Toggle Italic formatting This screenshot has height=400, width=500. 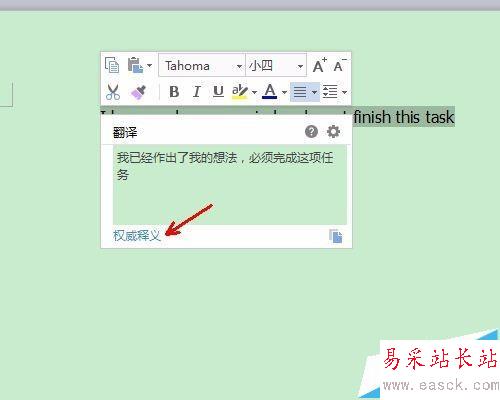coord(196,91)
